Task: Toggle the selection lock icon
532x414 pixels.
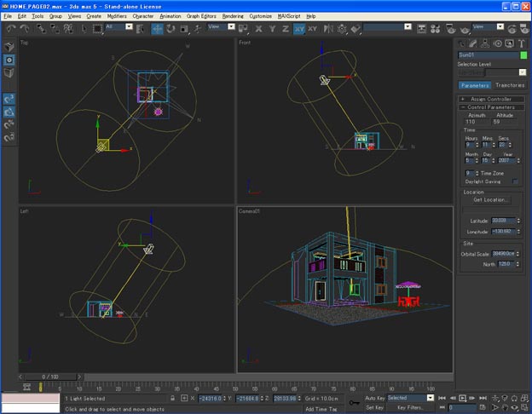Action: [173, 398]
